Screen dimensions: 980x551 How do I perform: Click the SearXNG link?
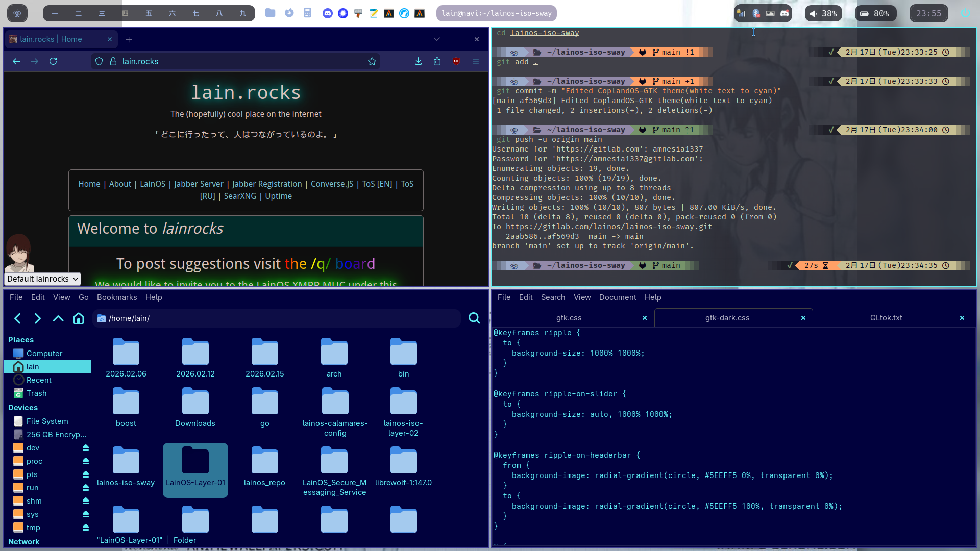(240, 196)
